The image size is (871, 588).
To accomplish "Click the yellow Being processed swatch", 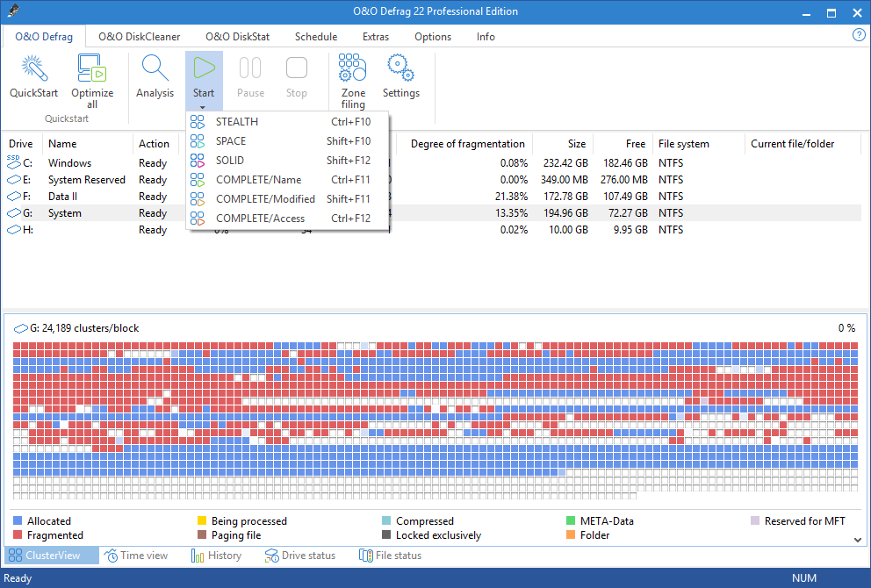I will point(202,520).
